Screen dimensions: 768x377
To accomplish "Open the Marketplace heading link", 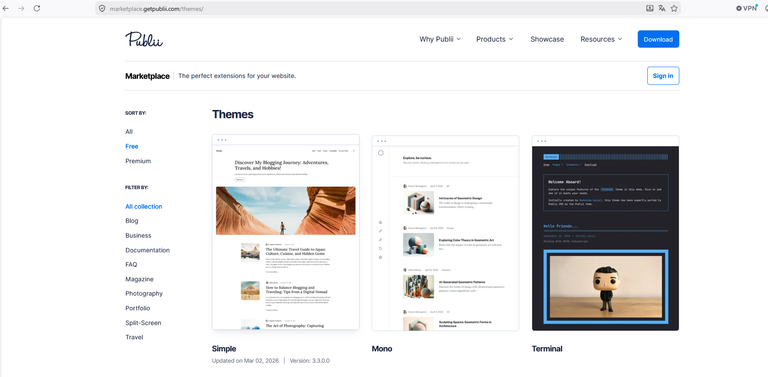I will point(147,76).
